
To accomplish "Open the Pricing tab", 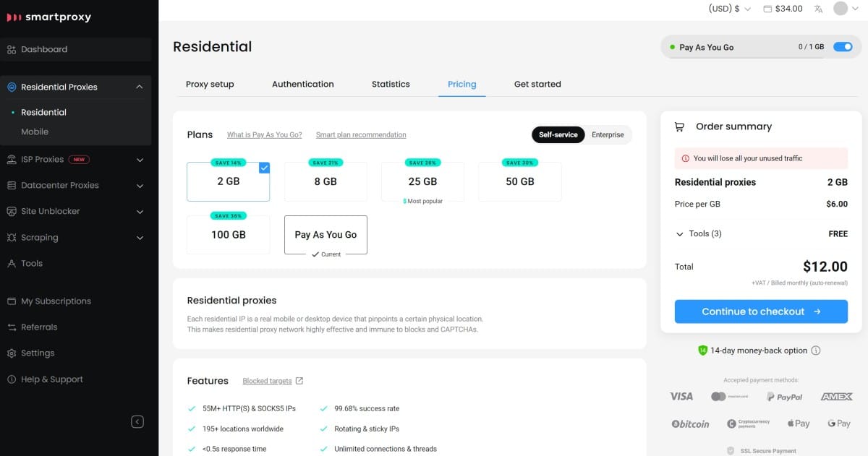I will [x=462, y=84].
